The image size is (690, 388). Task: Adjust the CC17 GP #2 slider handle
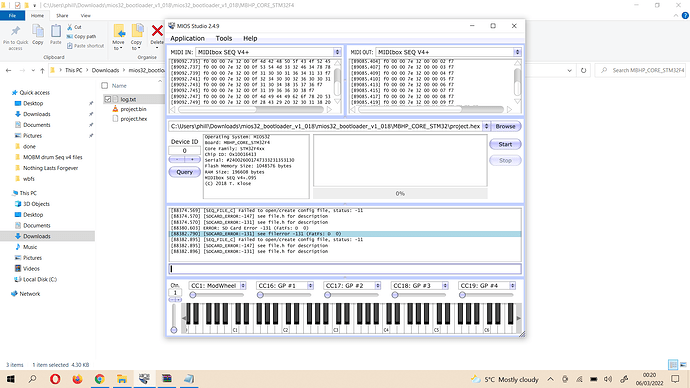327,295
